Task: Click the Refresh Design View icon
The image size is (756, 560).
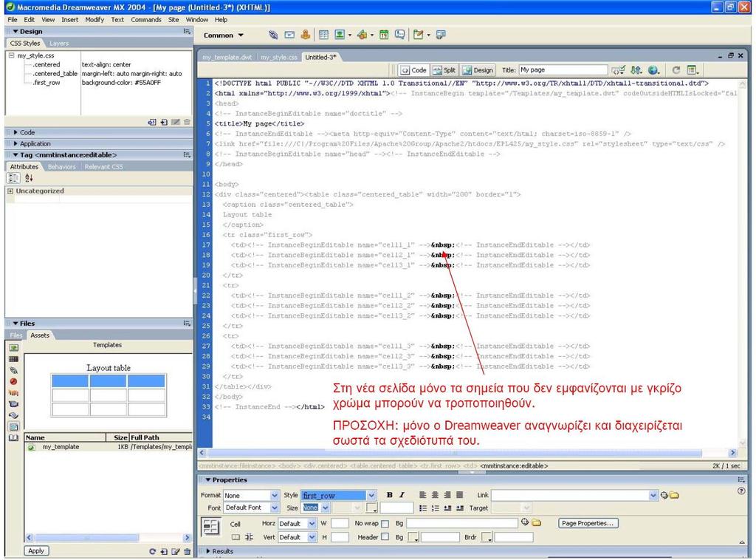Action: coord(676,70)
